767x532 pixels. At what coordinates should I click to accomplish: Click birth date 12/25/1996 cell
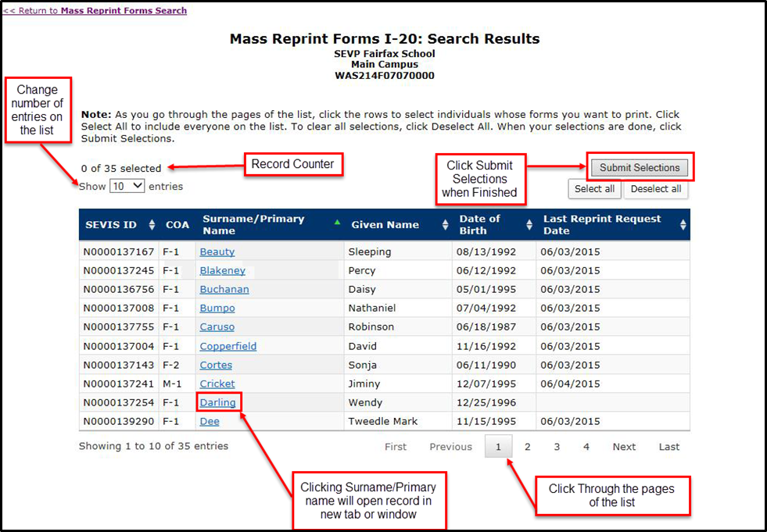click(494, 402)
